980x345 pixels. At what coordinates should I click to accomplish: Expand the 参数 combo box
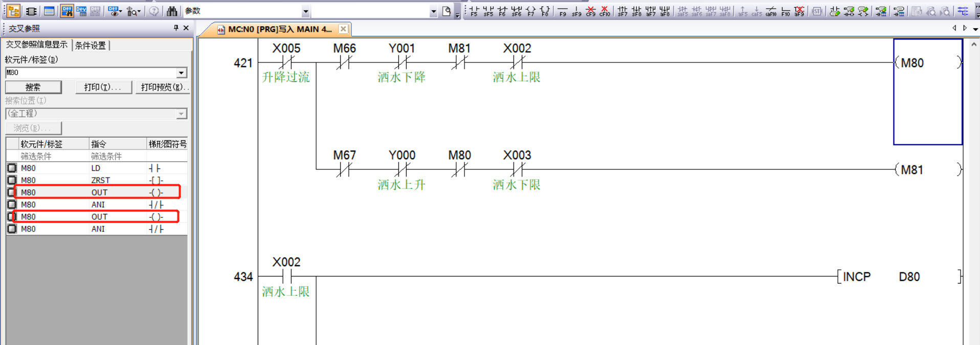click(x=305, y=11)
